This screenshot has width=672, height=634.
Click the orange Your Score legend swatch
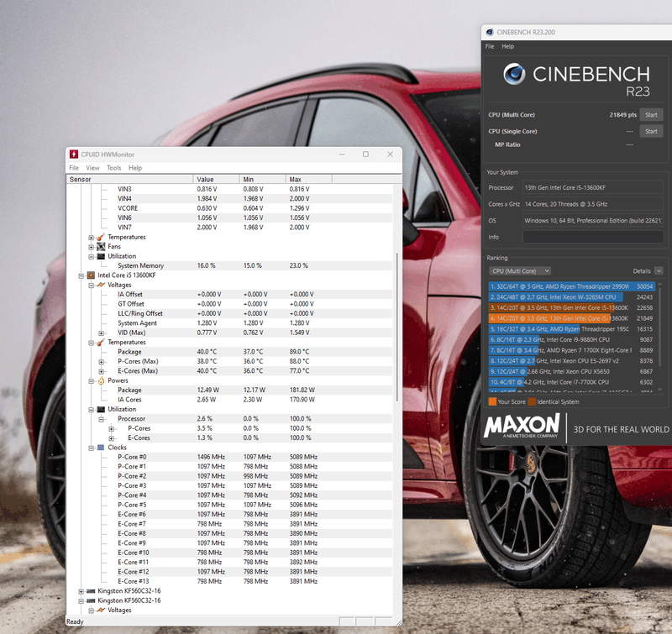[492, 401]
